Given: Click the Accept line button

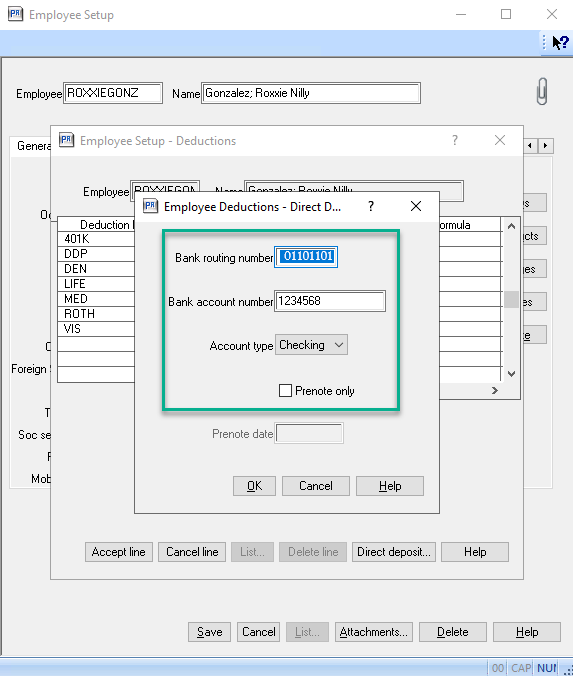Looking at the screenshot, I should pos(119,552).
